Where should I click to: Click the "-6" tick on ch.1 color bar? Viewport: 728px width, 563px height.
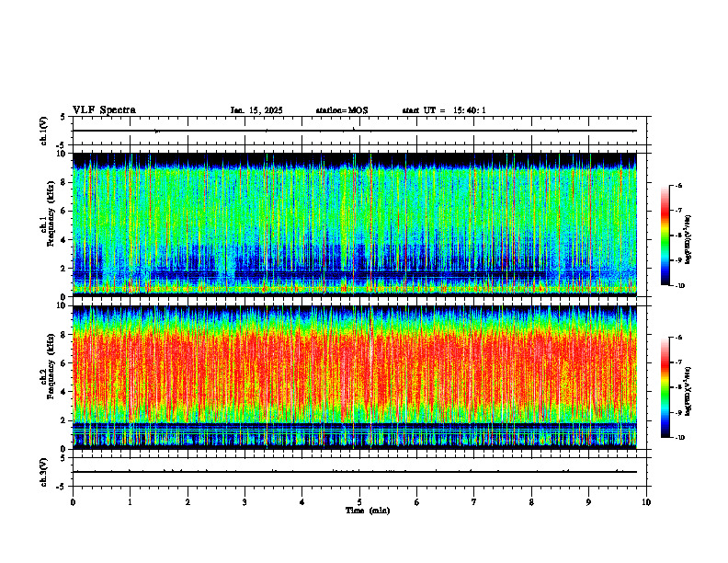[678, 185]
